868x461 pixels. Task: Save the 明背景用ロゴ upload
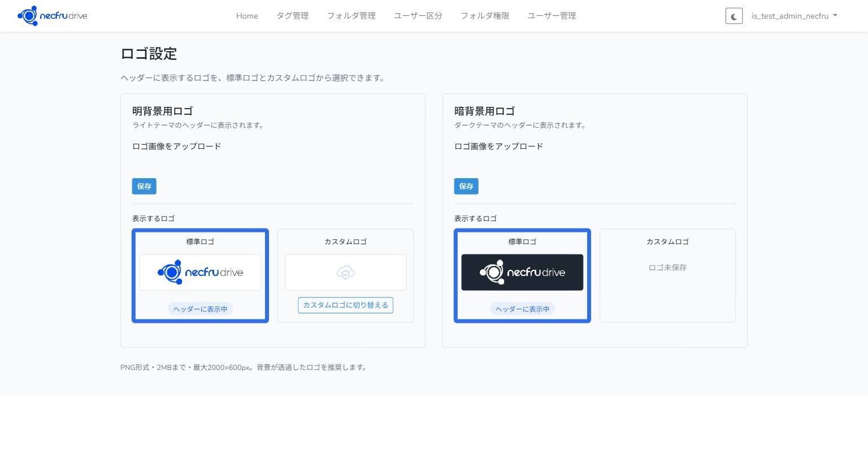click(x=144, y=186)
